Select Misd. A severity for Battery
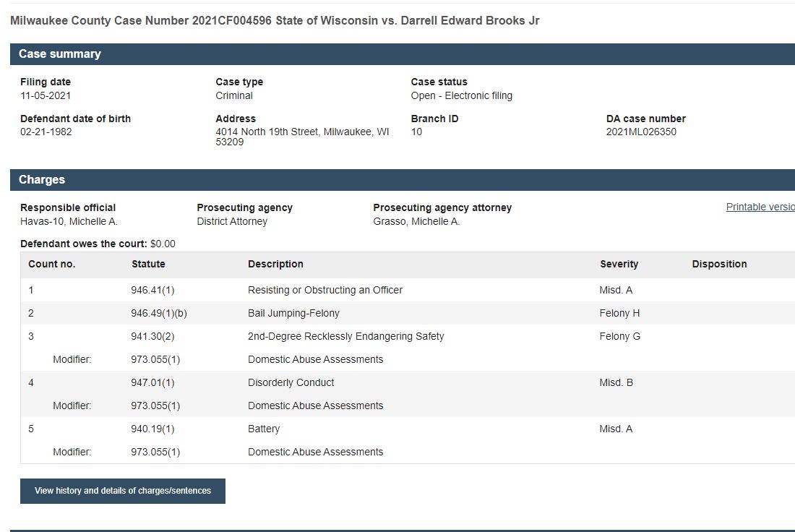Viewport: 795px width, 532px height. coord(616,429)
